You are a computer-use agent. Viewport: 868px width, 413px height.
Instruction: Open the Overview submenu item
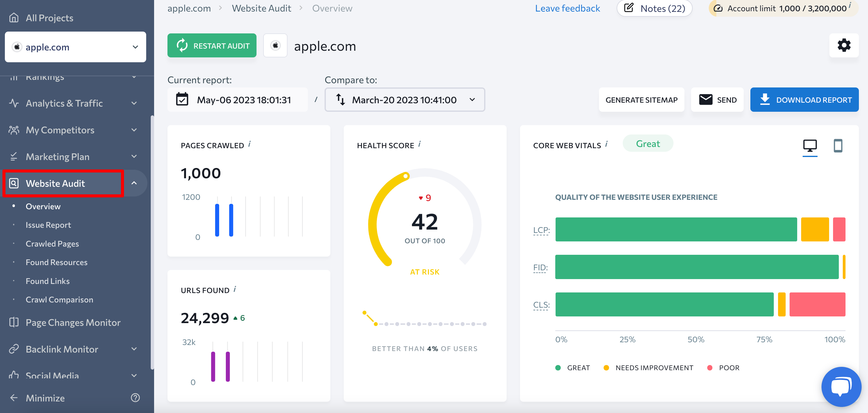[x=43, y=206]
